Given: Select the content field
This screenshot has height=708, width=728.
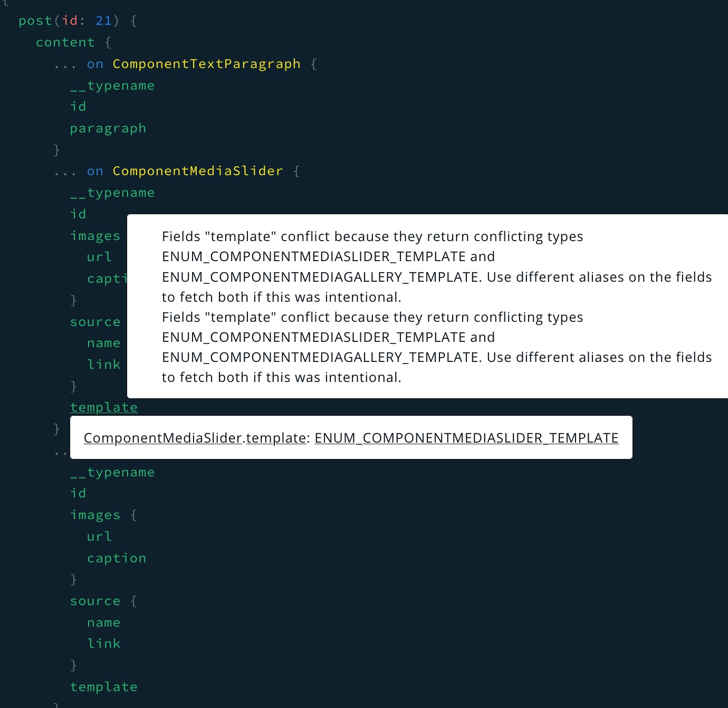Looking at the screenshot, I should pyautogui.click(x=65, y=42).
